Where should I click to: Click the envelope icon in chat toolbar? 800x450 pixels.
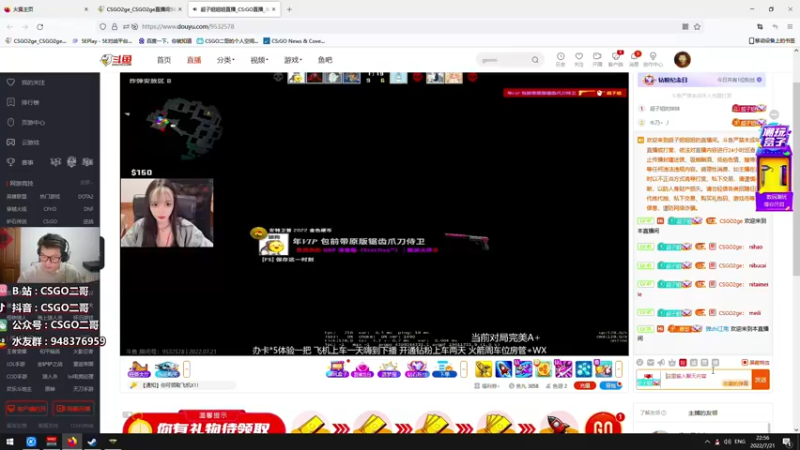[x=651, y=362]
